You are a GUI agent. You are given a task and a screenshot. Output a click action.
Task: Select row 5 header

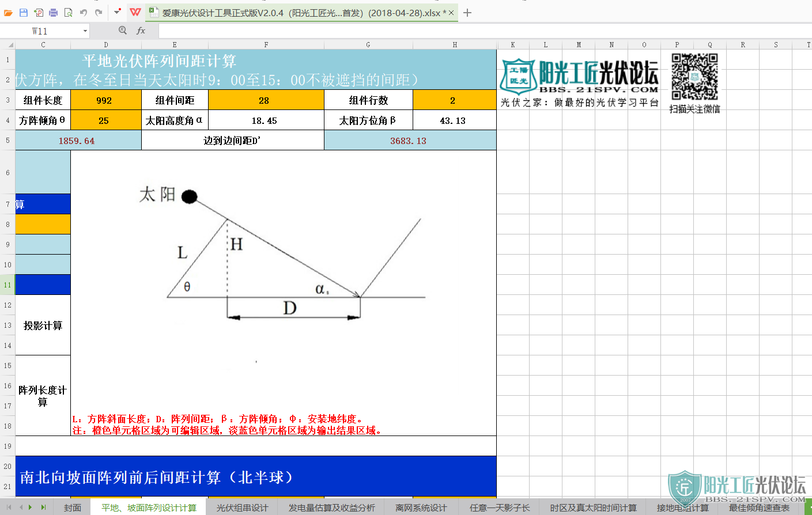pos(7,140)
